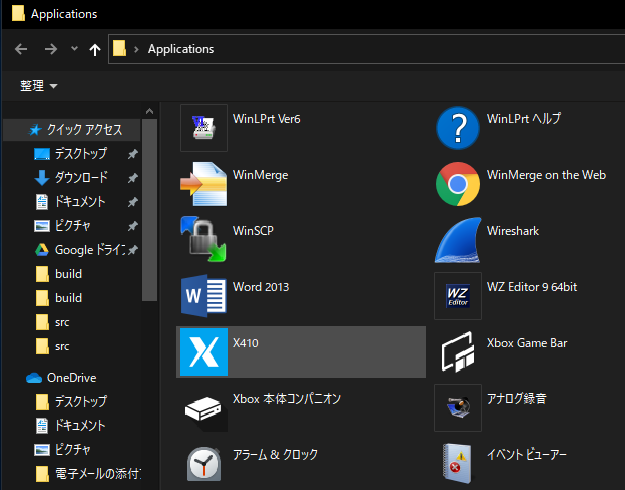Click the chevron before Applications in address bar
The width and height of the screenshot is (625, 490).
click(136, 49)
